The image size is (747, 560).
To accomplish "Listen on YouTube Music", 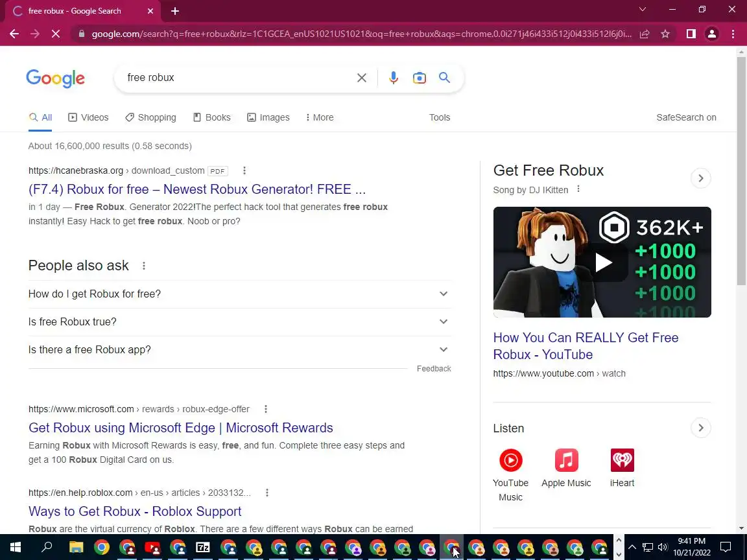I will (511, 474).
